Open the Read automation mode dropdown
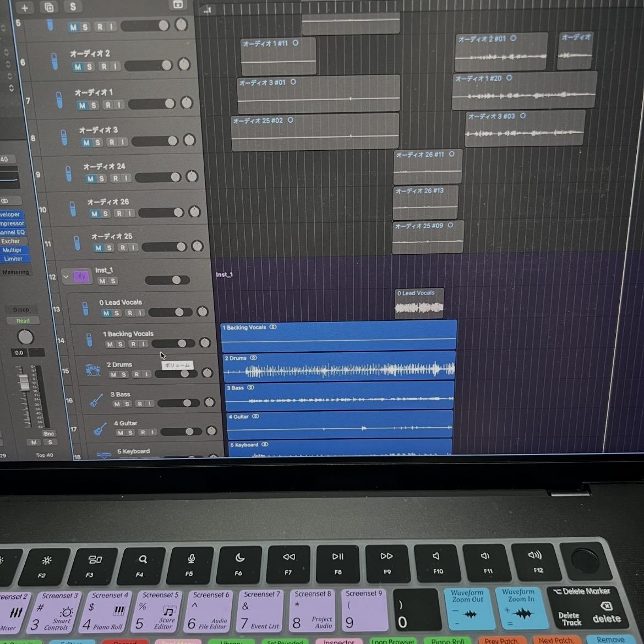 pyautogui.click(x=23, y=321)
